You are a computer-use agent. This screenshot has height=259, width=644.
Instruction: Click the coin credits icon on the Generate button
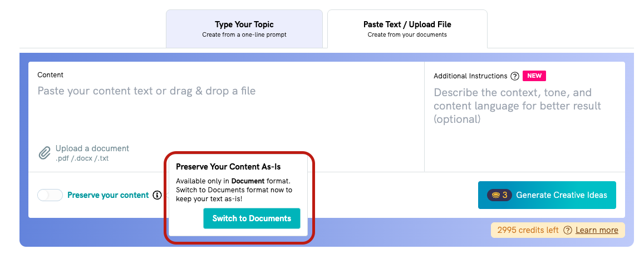point(496,195)
